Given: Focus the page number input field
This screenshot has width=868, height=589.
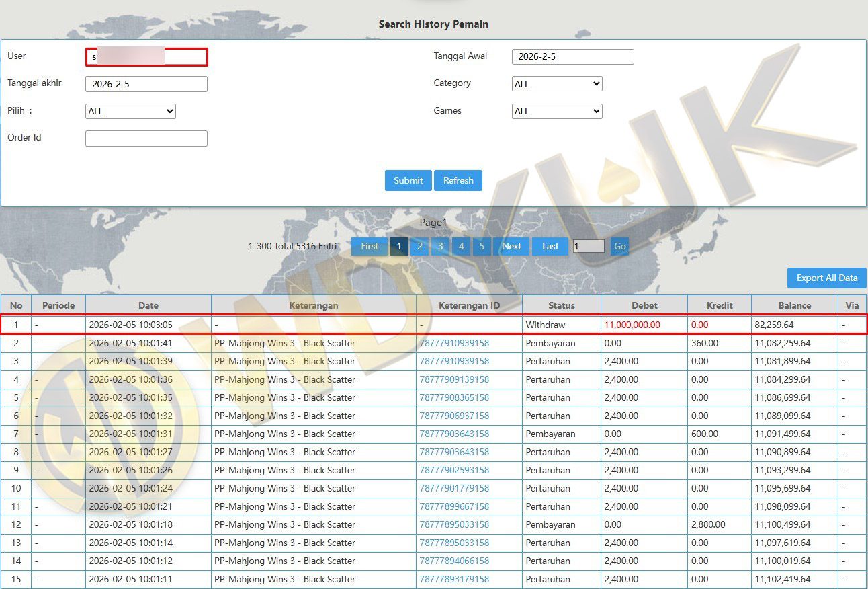Looking at the screenshot, I should pyautogui.click(x=589, y=246).
